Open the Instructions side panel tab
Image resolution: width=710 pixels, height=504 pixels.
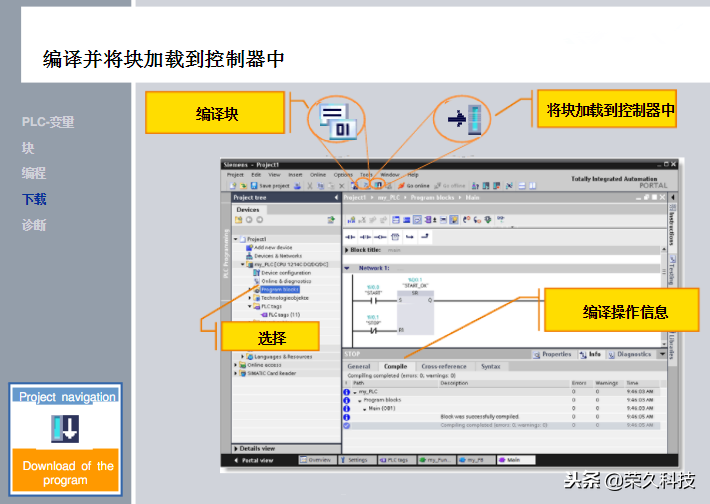click(672, 228)
